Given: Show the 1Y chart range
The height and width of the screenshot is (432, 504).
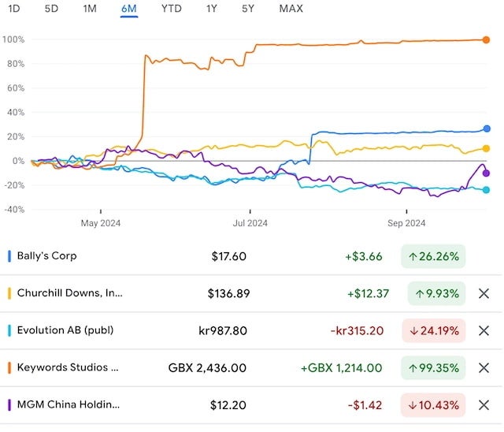Looking at the screenshot, I should point(212,9).
